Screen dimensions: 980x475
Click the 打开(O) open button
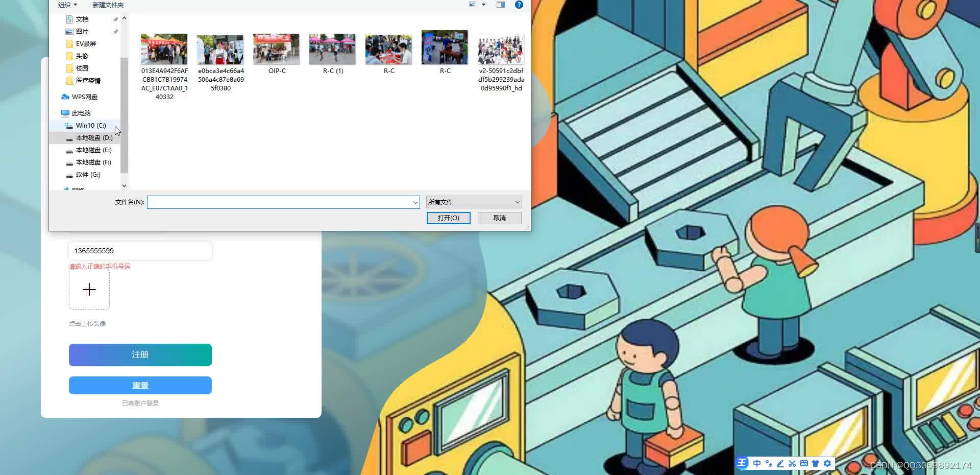(x=448, y=218)
